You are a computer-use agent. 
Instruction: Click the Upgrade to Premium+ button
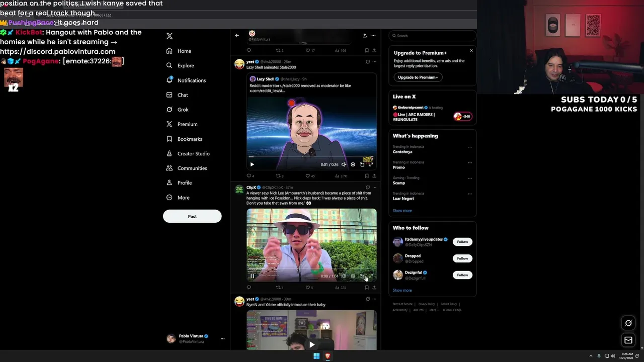click(418, 77)
